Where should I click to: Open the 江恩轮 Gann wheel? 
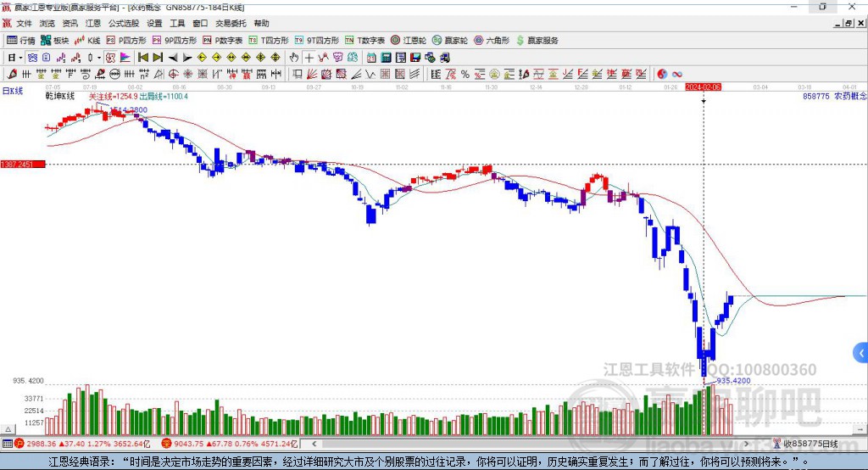(409, 41)
